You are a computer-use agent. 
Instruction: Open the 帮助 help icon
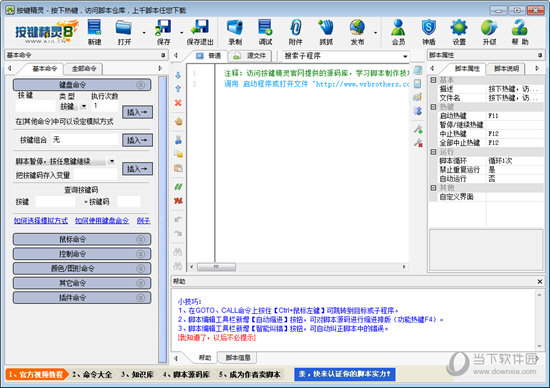(x=520, y=32)
